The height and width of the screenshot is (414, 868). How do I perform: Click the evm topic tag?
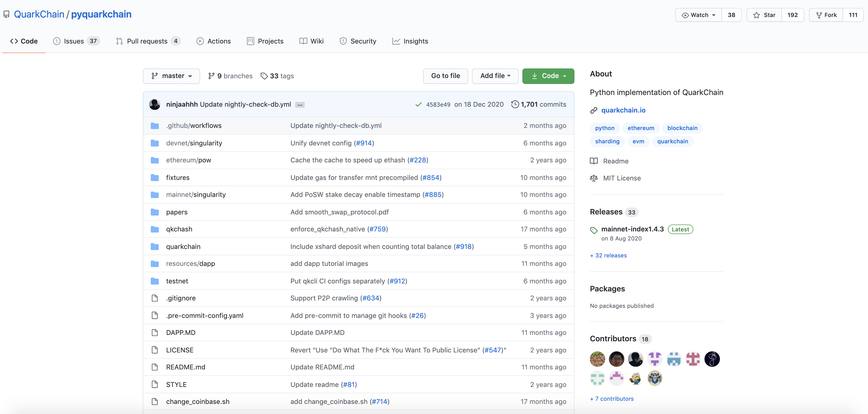click(x=638, y=141)
